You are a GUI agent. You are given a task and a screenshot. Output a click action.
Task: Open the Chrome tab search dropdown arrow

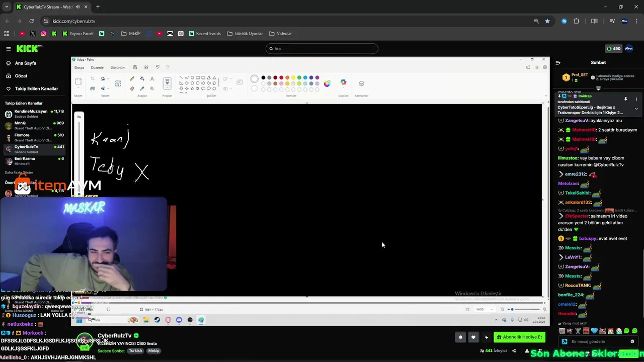coord(7,7)
